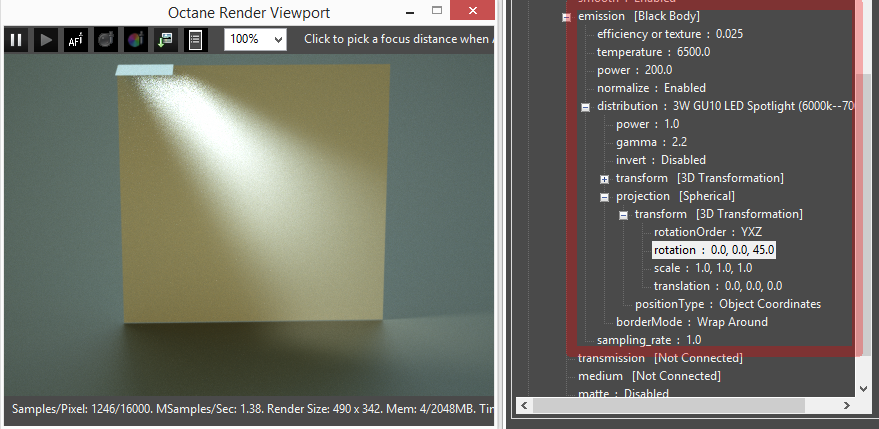The height and width of the screenshot is (429, 879).
Task: Select the sampling_rate : 1.0 row
Action: coord(649,340)
